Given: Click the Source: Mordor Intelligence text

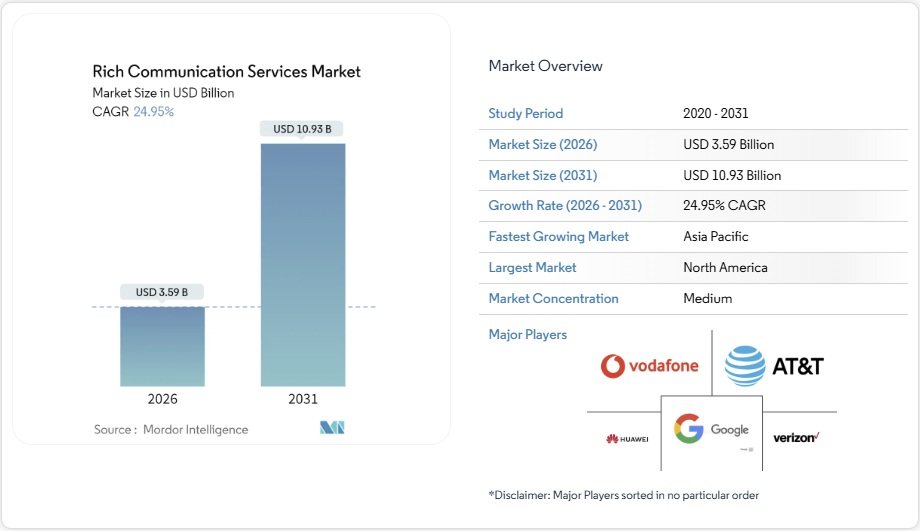Looking at the screenshot, I should click(x=171, y=429).
